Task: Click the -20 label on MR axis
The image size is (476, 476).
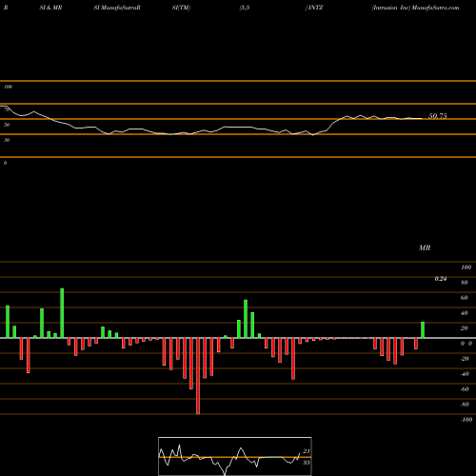Action: (x=465, y=359)
